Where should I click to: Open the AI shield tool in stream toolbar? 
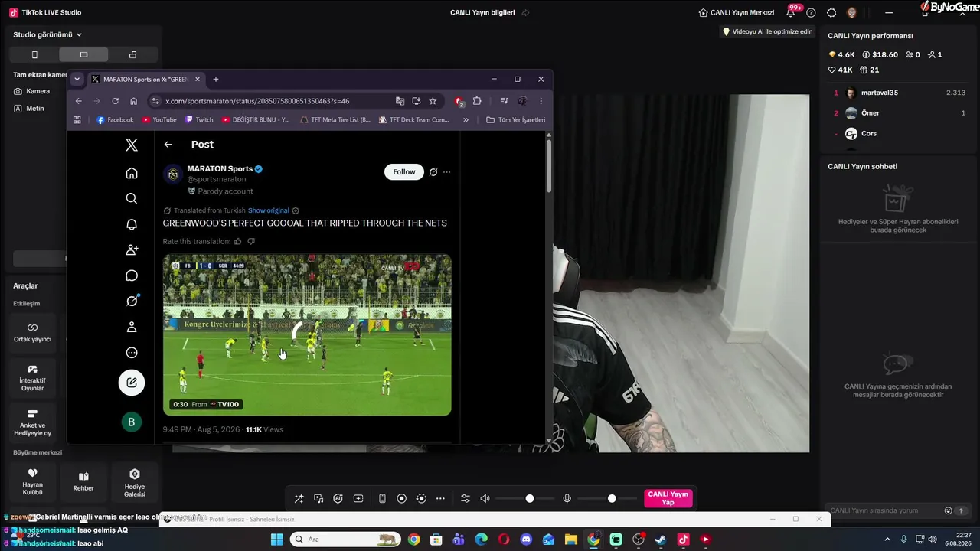point(338,498)
